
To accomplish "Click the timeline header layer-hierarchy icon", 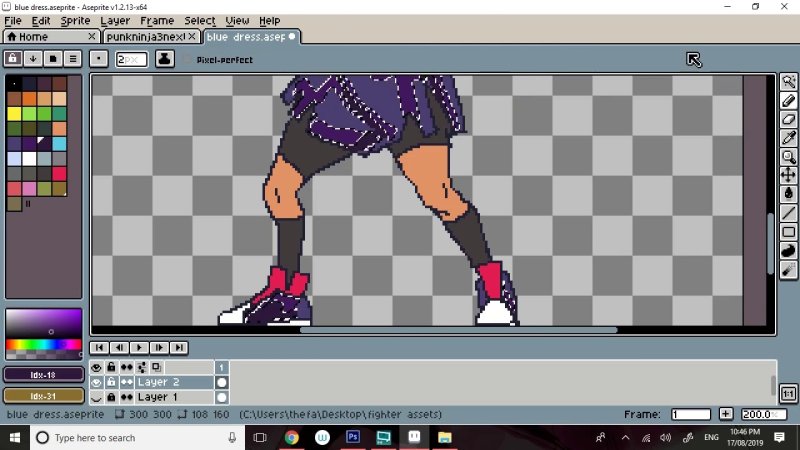I will click(142, 367).
